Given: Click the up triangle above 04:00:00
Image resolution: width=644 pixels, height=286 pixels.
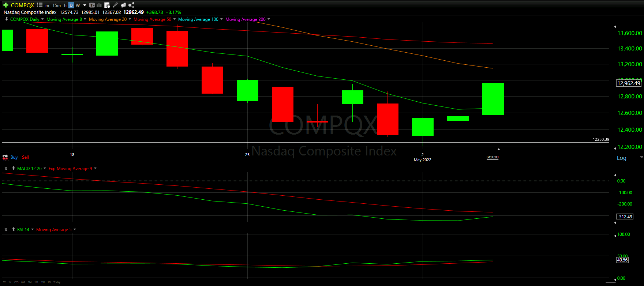Looking at the screenshot, I should coord(498,149).
